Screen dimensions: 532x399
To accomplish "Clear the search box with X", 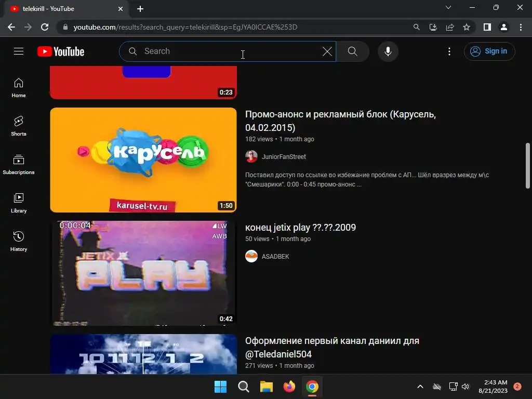I will click(x=327, y=51).
